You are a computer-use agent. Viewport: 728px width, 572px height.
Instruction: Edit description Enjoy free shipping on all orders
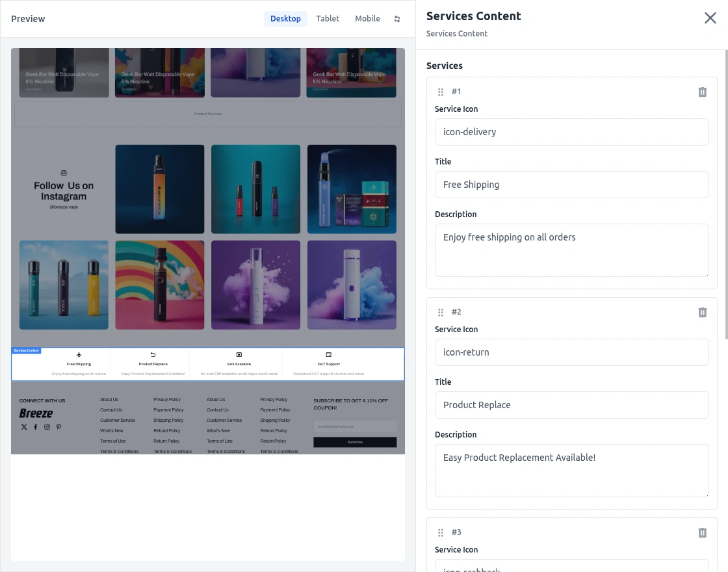click(x=571, y=250)
